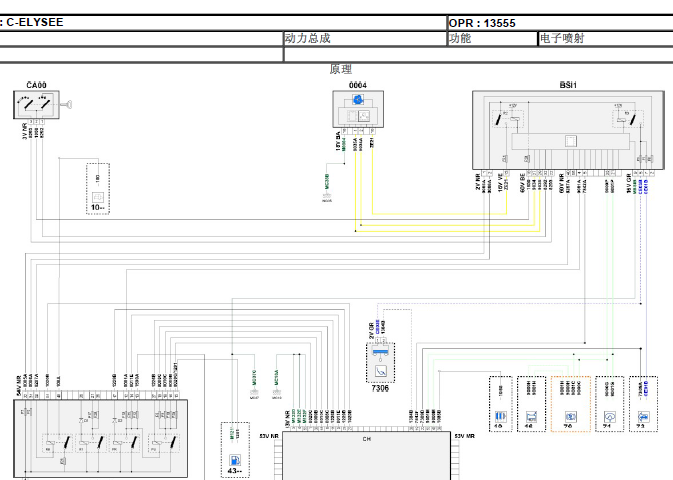Click the 2V NR connector label under BSI1
This screenshot has height=480, width=673.
(477, 182)
